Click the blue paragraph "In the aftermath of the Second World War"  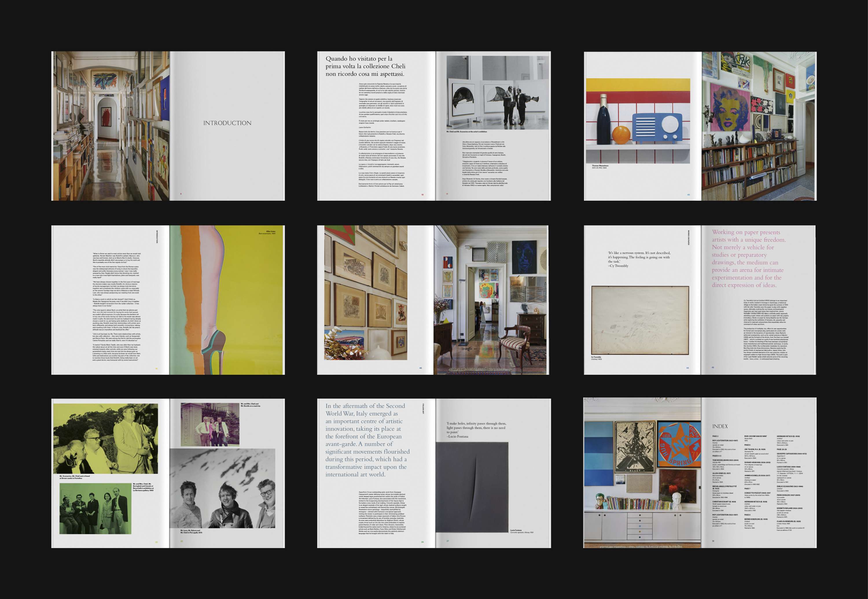tap(367, 440)
